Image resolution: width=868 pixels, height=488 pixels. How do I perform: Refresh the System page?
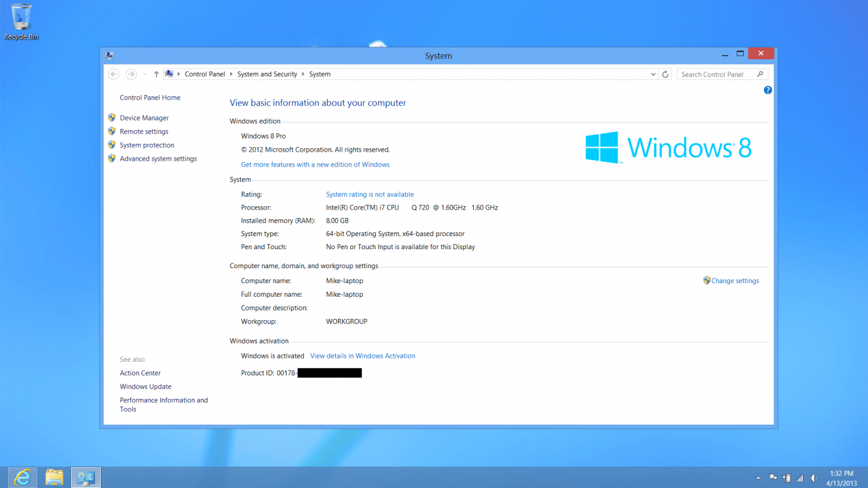pos(665,74)
